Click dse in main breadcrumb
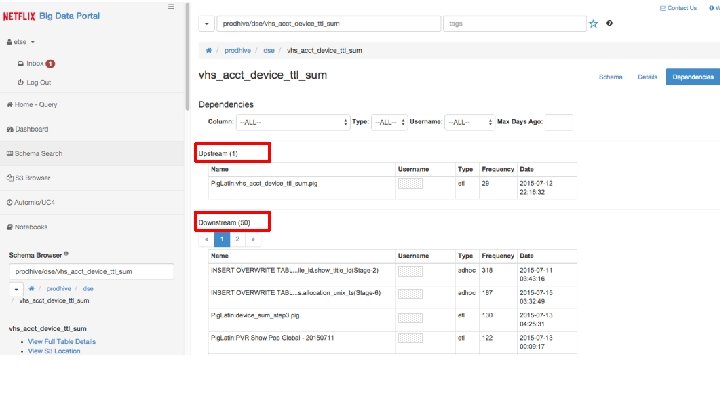The image size is (720, 405). [269, 51]
